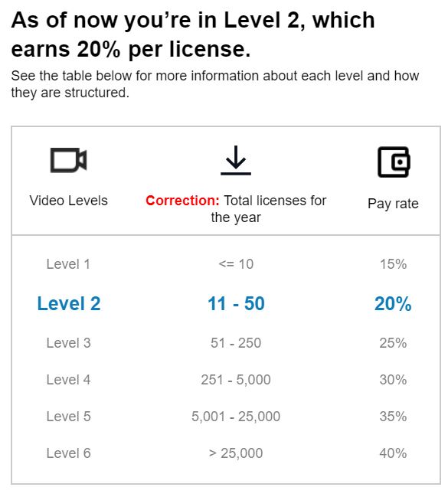Click the Level 4 row label
This screenshot has width=448, height=497.
pyautogui.click(x=68, y=380)
